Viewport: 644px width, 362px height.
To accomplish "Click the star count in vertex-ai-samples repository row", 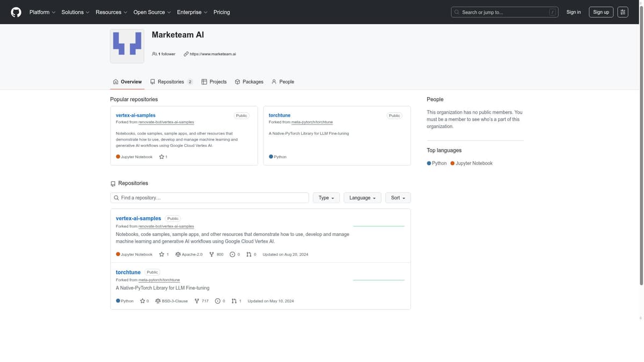I will coord(164,254).
